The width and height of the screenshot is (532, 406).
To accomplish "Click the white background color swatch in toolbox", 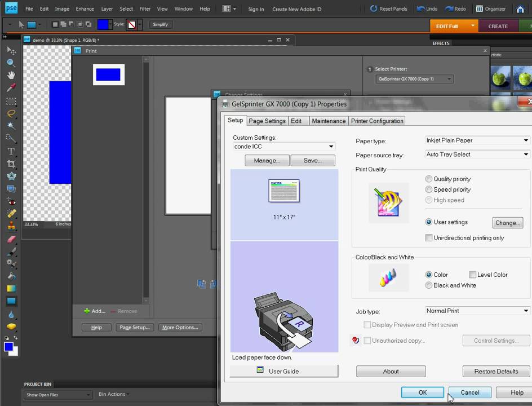I will (x=15, y=352).
